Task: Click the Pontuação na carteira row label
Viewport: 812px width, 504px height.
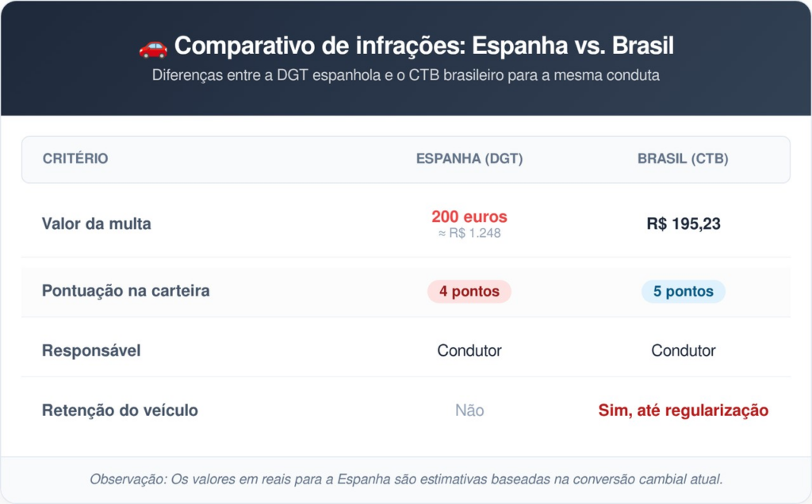Action: pyautogui.click(x=126, y=290)
